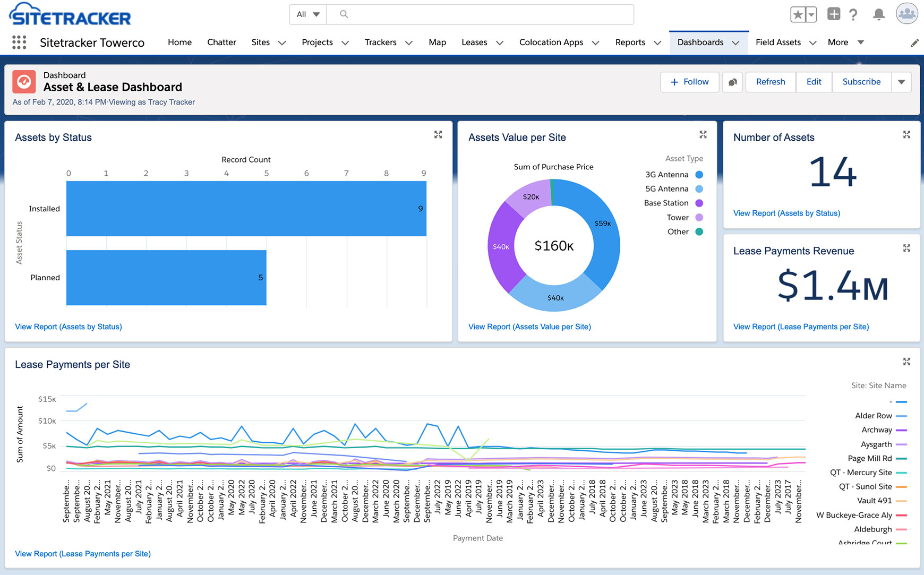Click the pencil edit navigation icon
The width and height of the screenshot is (924, 575).
914,43
